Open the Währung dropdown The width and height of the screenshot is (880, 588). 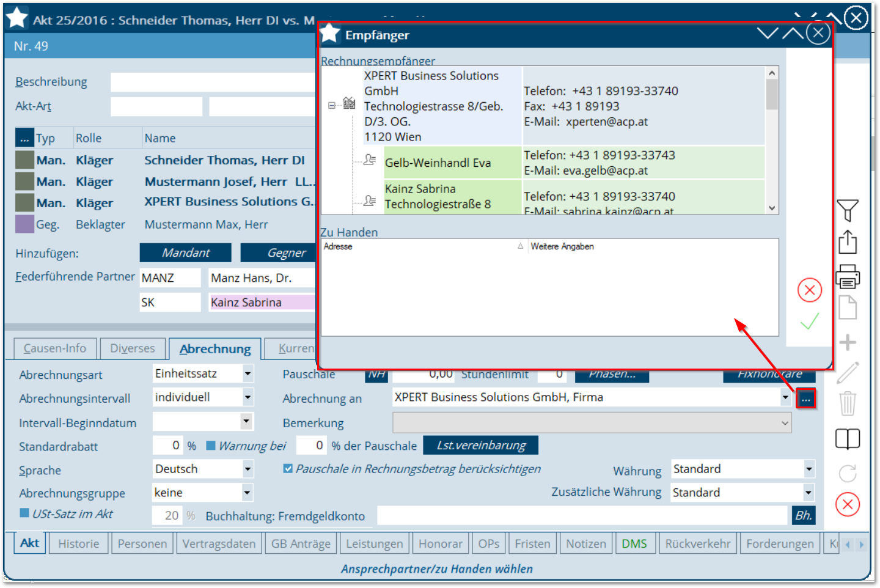[809, 469]
